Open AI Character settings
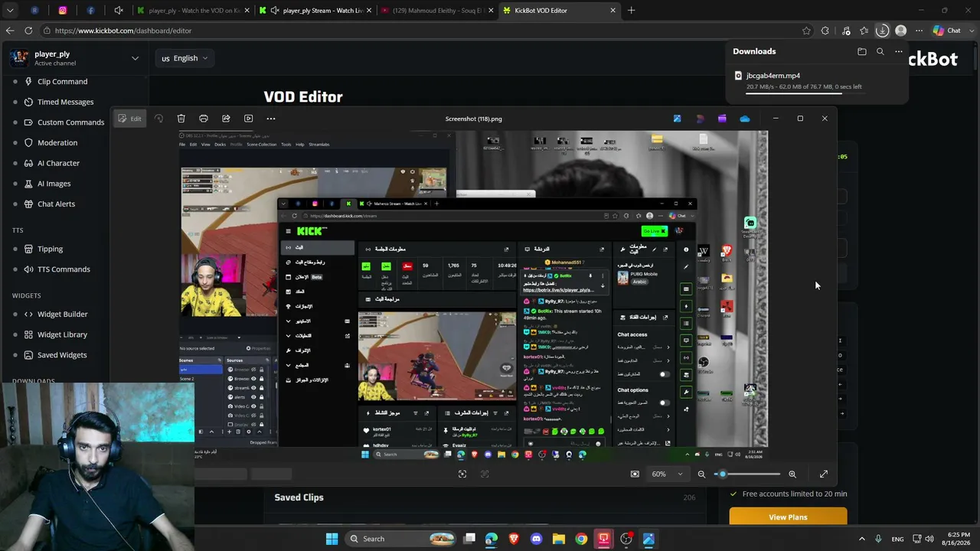 click(58, 163)
